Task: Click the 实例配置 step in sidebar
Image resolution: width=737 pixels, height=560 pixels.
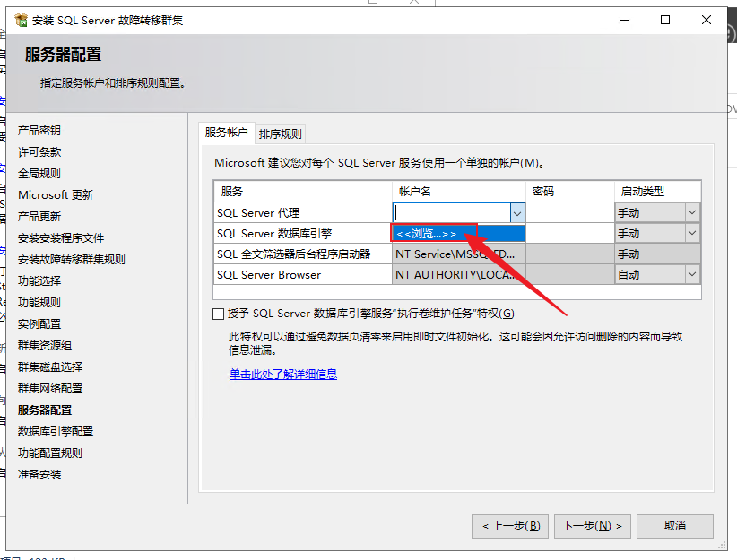Action: (x=39, y=324)
